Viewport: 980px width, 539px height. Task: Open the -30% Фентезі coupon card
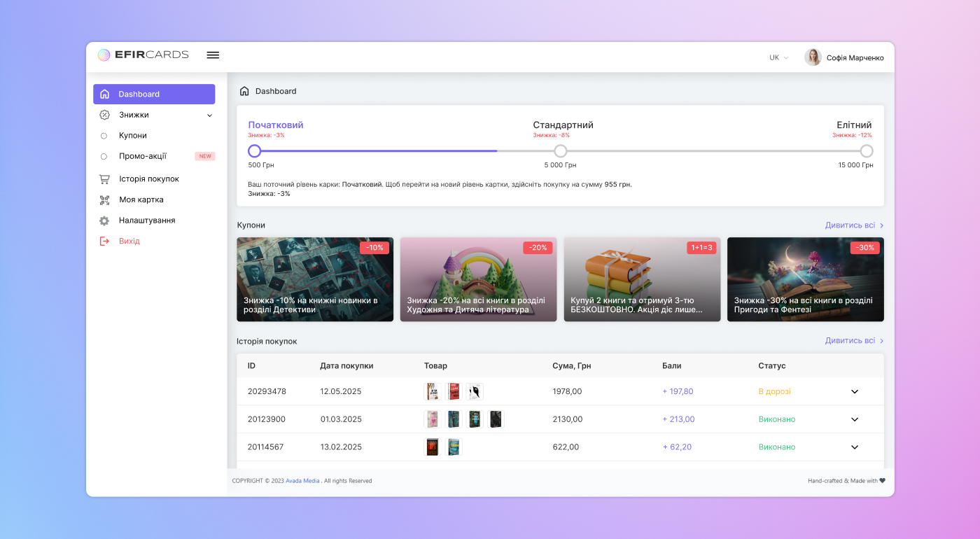click(x=805, y=279)
